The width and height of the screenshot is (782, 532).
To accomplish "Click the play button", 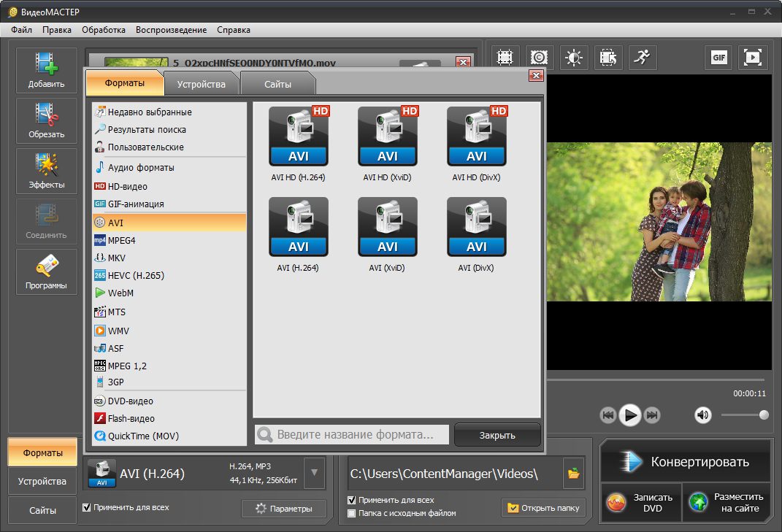I will (630, 415).
